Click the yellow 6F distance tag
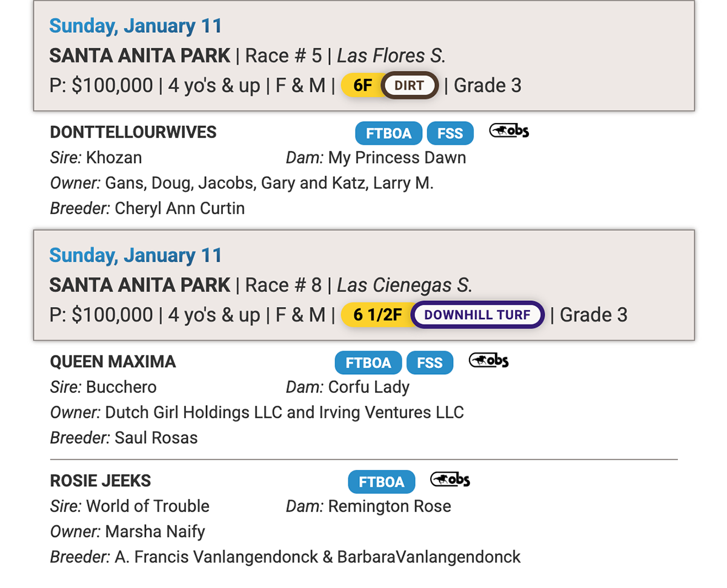This screenshot has width=727, height=588. click(x=363, y=85)
